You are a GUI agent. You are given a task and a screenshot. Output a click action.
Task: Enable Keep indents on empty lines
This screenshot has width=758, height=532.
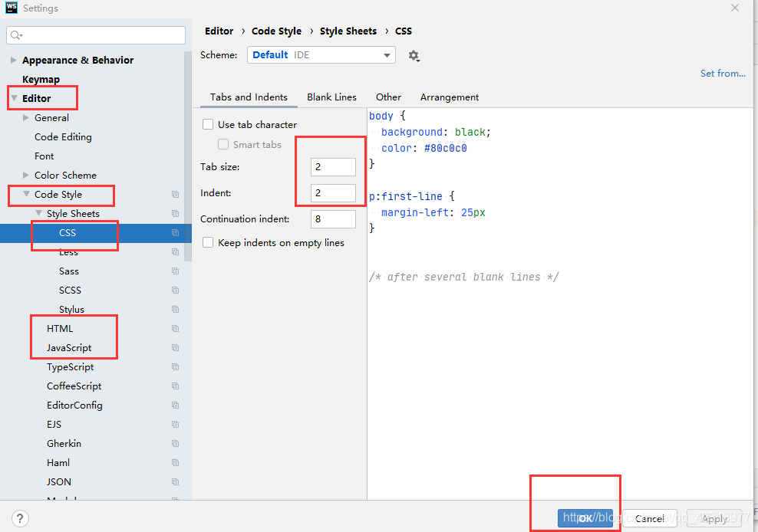pyautogui.click(x=208, y=242)
